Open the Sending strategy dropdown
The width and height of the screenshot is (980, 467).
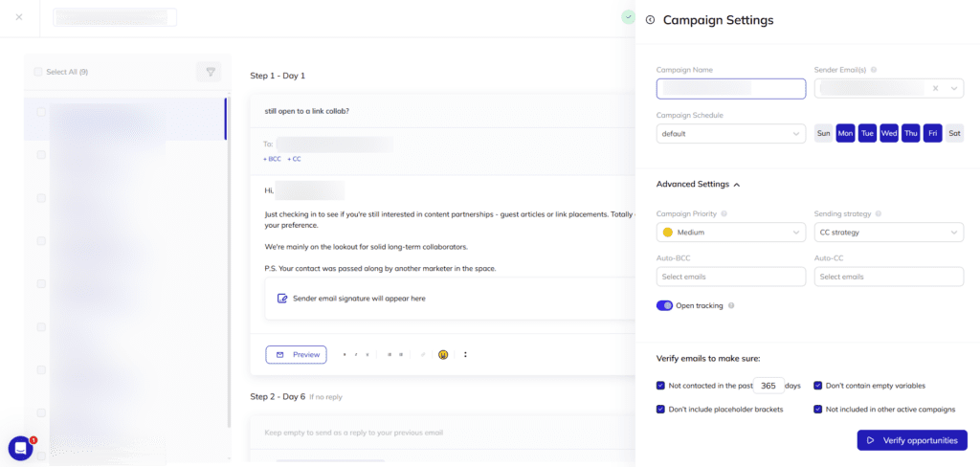pos(888,233)
